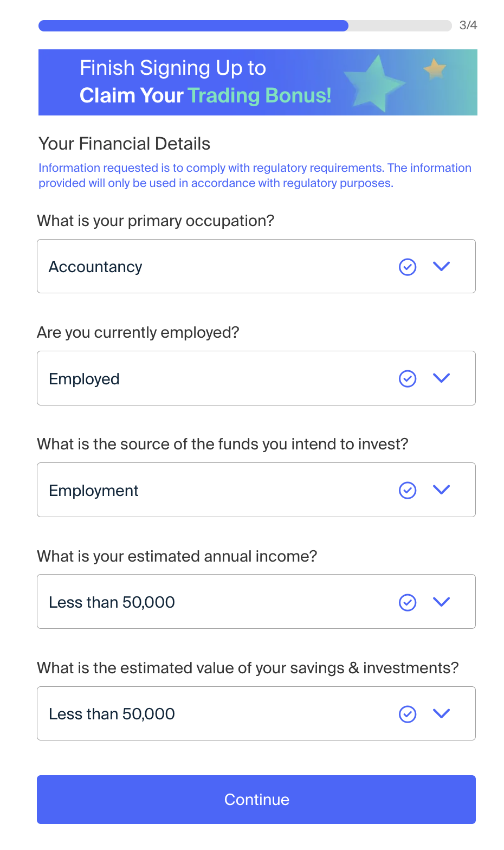Viewport: 504px width, 850px height.
Task: Click the Claim Your Trading Bonus banner
Action: [x=258, y=82]
